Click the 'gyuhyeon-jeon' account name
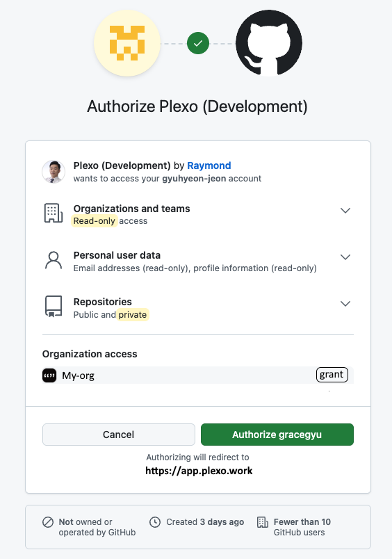 pyautogui.click(x=194, y=179)
